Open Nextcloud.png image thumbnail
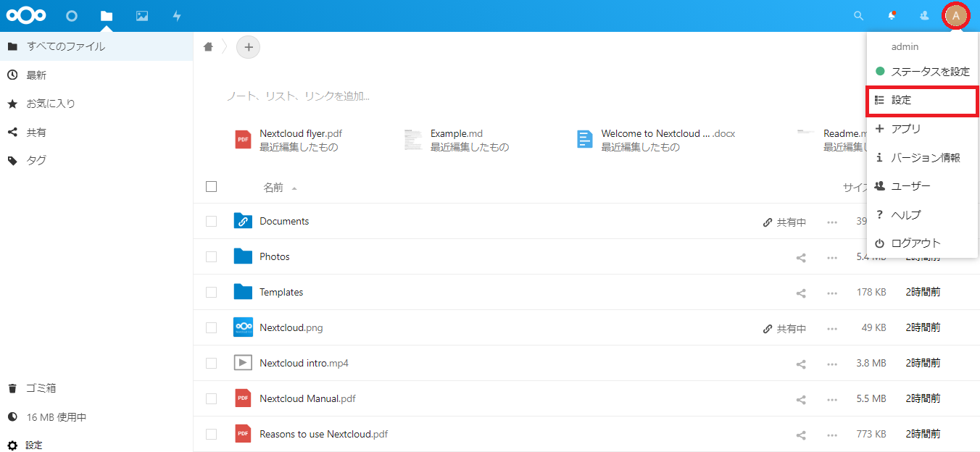 [x=243, y=327]
